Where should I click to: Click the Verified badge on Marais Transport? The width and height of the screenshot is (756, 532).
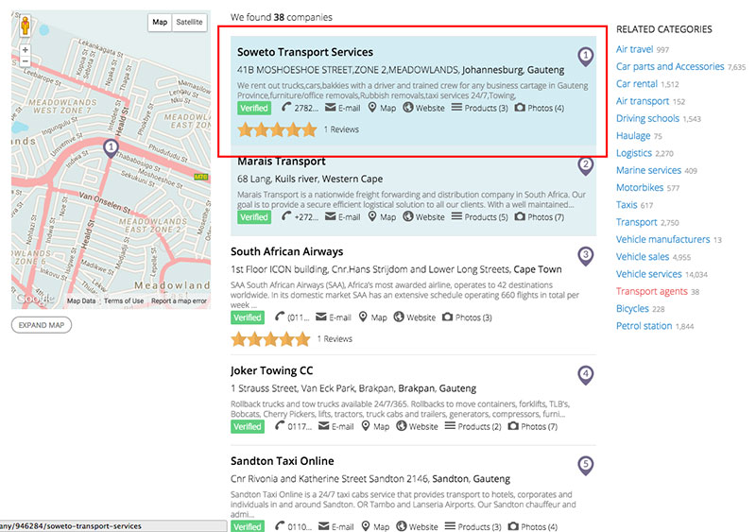(254, 217)
